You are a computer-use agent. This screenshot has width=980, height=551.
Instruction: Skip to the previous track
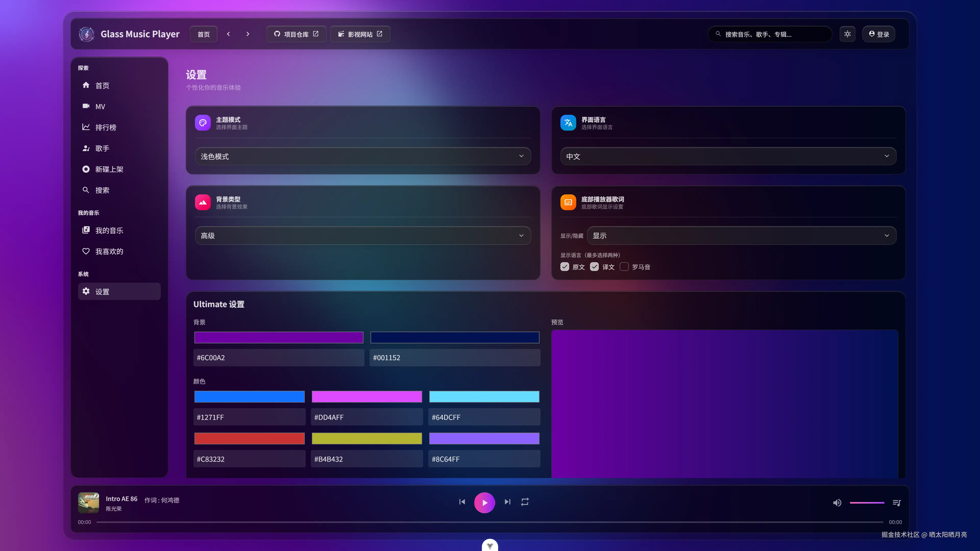click(x=462, y=502)
